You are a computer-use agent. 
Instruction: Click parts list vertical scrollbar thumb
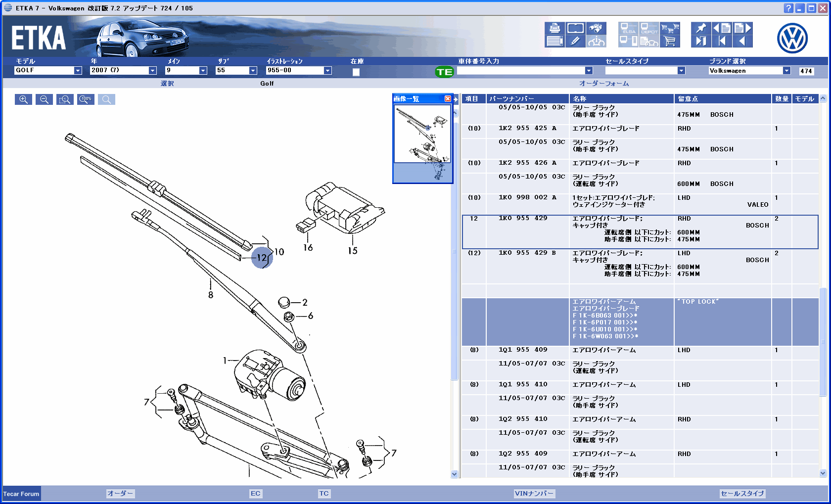click(823, 342)
